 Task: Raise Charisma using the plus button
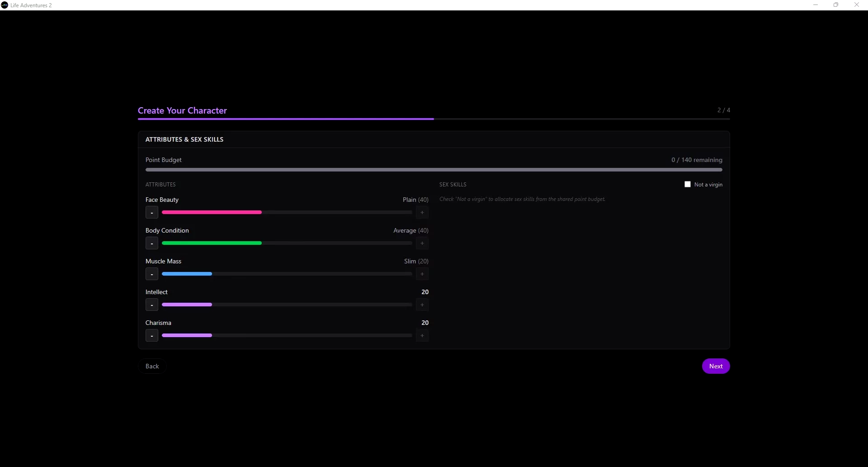click(422, 335)
